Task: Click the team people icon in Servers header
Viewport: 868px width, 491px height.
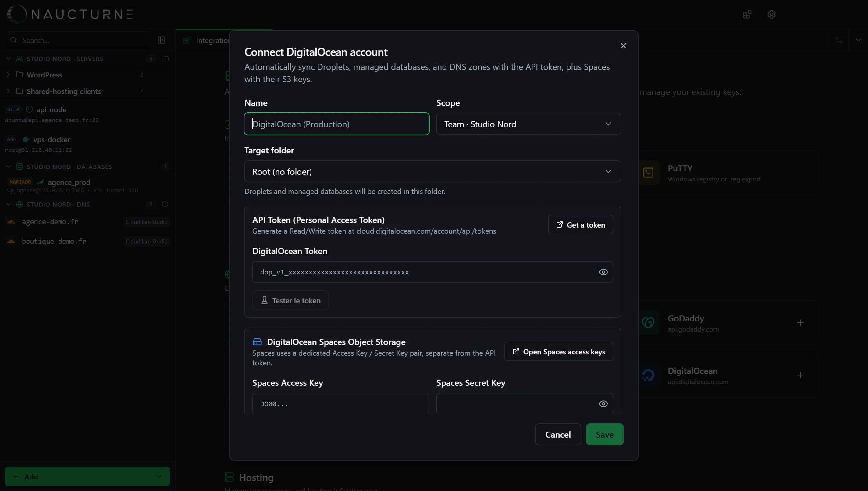Action: tap(20, 59)
